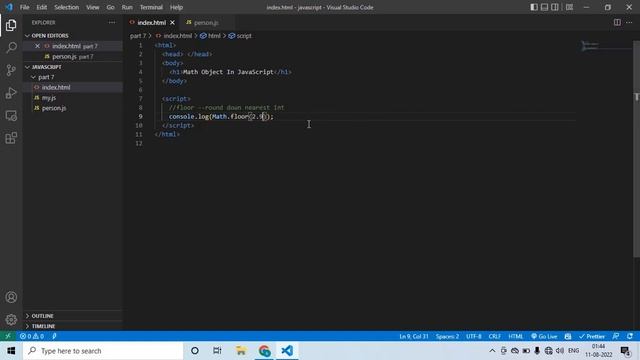Open the Explorer view in activity bar
This screenshot has height=360, width=640.
click(x=11, y=25)
